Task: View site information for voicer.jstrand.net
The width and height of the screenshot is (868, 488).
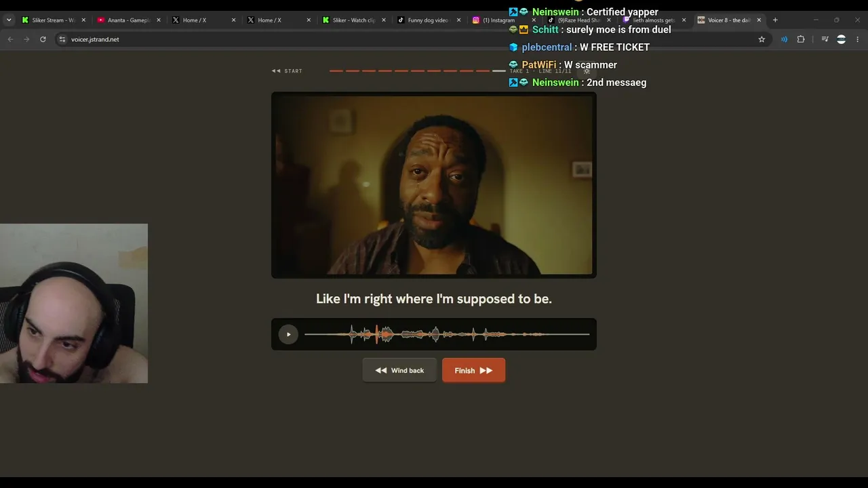Action: click(x=62, y=39)
